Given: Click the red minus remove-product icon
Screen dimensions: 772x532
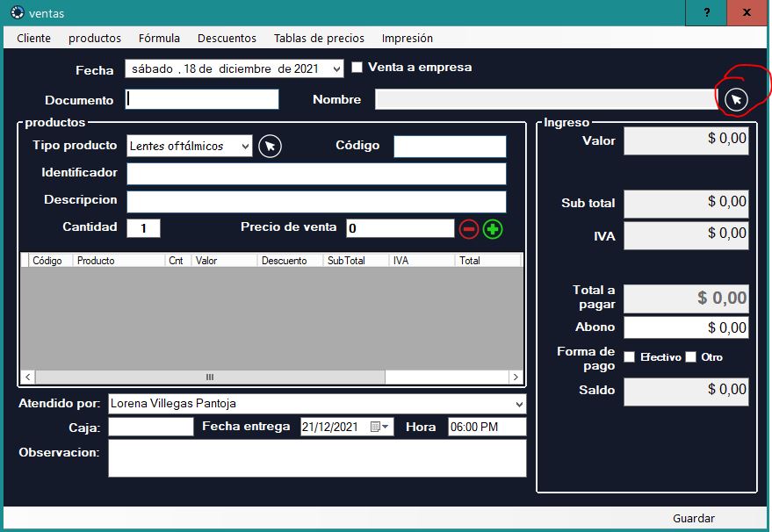Looking at the screenshot, I should coord(469,229).
